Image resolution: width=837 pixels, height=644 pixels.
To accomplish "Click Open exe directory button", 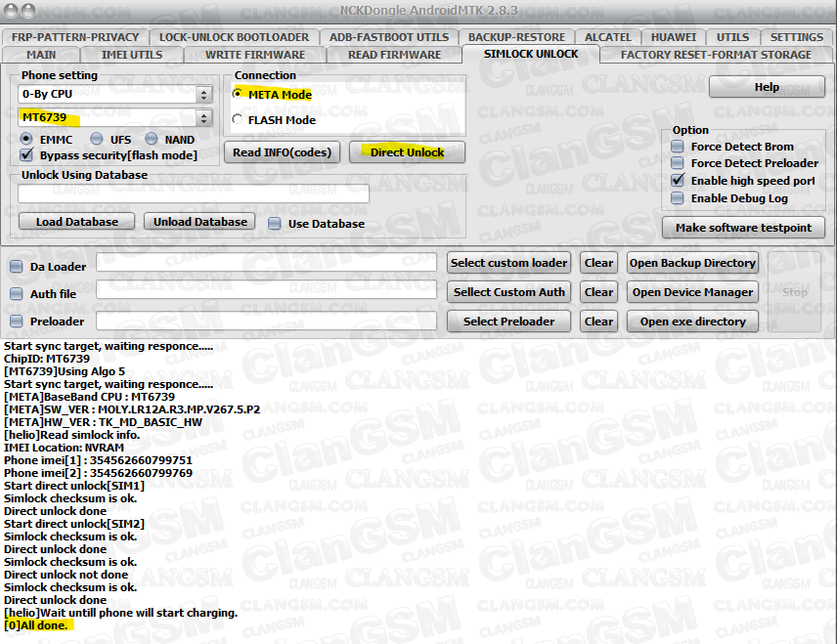I will coord(692,322).
